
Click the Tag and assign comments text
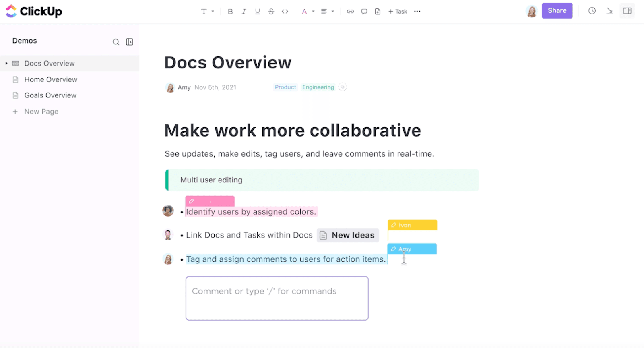[286, 259]
